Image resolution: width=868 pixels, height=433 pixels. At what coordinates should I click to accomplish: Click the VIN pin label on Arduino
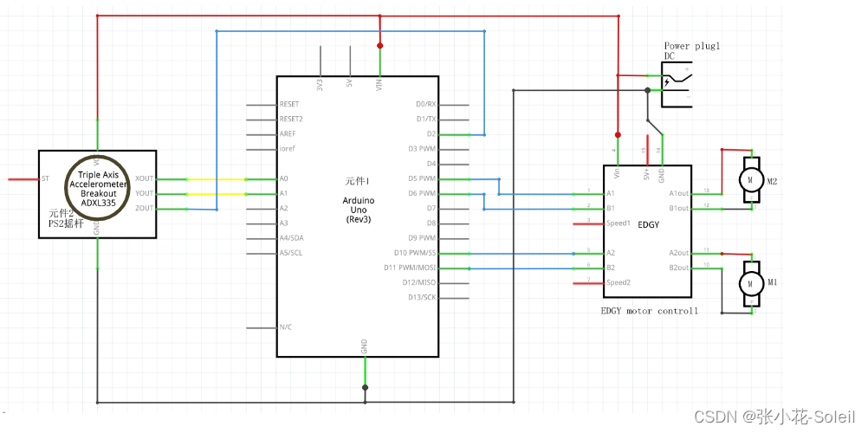click(379, 85)
